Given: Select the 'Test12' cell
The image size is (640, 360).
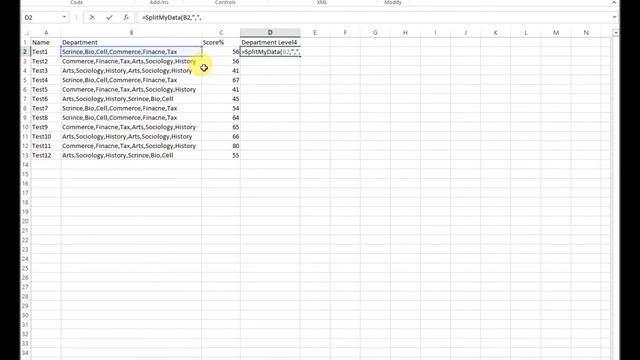Looking at the screenshot, I should (46, 155).
